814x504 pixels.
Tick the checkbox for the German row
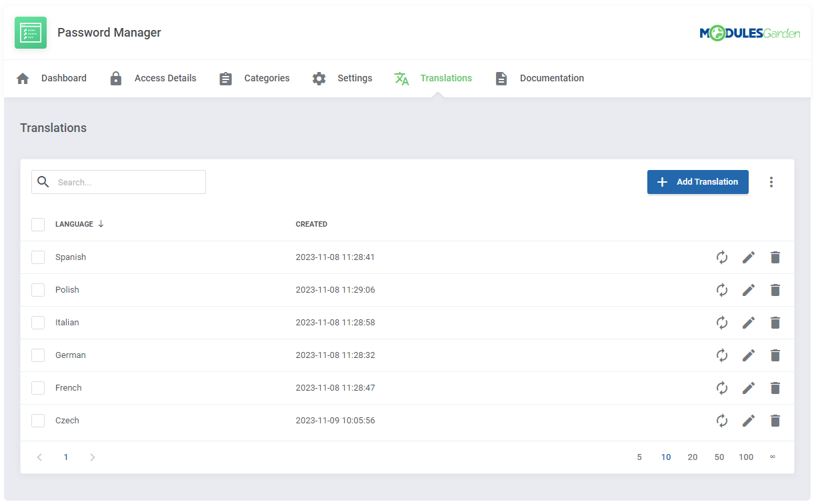(x=38, y=355)
